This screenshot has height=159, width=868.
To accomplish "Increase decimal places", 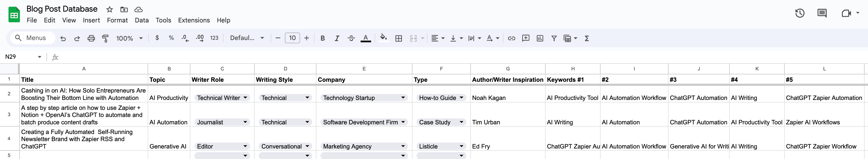I will (x=199, y=38).
